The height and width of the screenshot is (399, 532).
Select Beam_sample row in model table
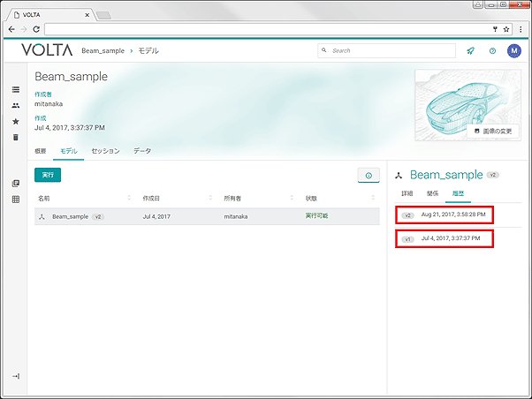(207, 216)
